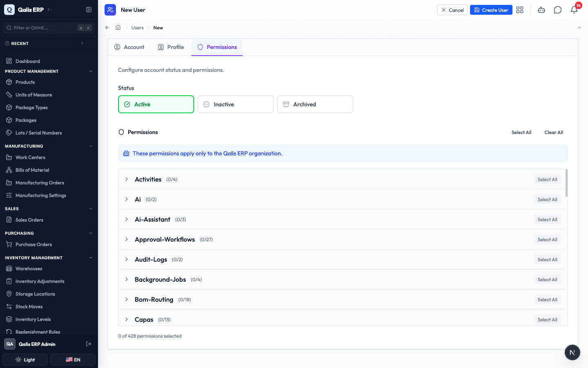Image resolution: width=588 pixels, height=368 pixels.
Task: Select All for Approval-Workflows row
Action: coord(547,240)
